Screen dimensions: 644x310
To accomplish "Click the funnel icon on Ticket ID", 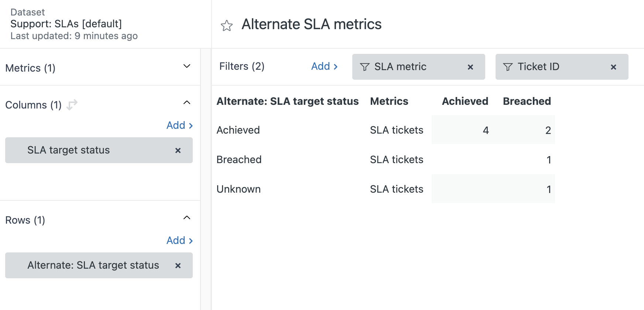I will click(x=508, y=67).
